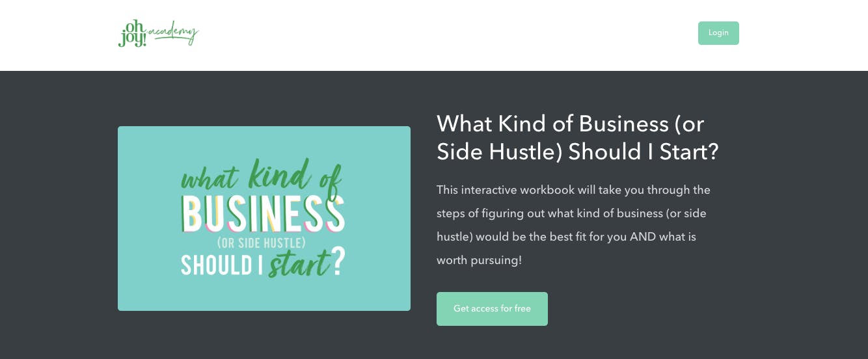Click the cursive "academy" script in logo
The height and width of the screenshot is (359, 868).
pyautogui.click(x=173, y=33)
